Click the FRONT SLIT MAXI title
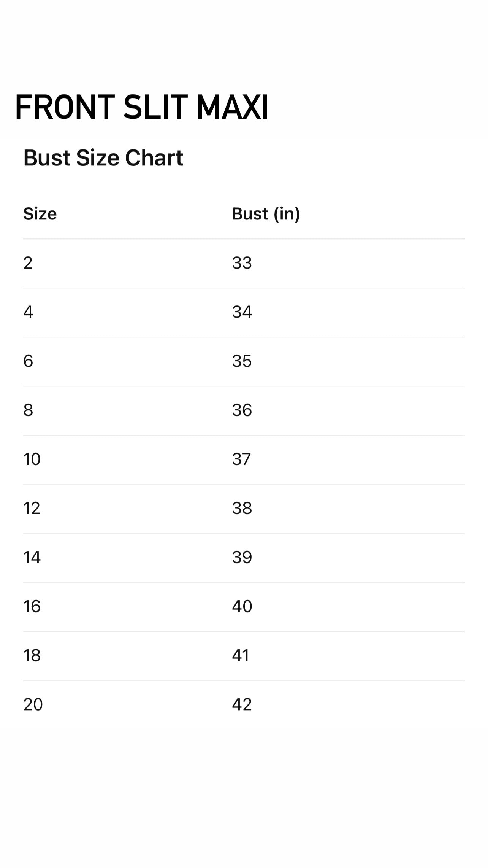This screenshot has width=488, height=868. pyautogui.click(x=141, y=107)
